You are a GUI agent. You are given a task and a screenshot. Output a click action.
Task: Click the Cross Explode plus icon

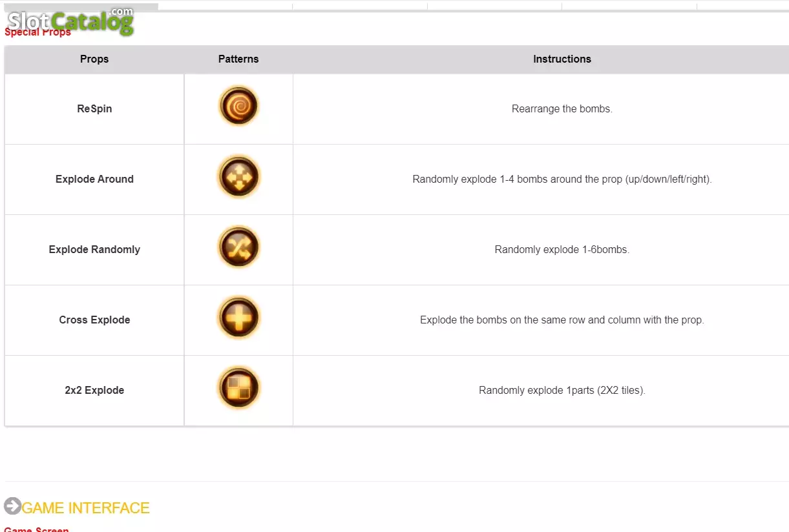238,317
